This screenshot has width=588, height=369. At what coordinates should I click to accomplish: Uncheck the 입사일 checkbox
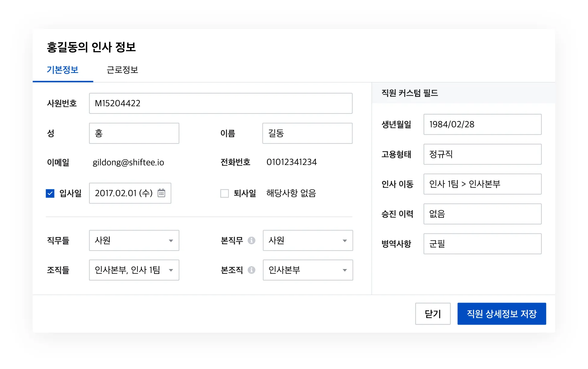pos(50,193)
